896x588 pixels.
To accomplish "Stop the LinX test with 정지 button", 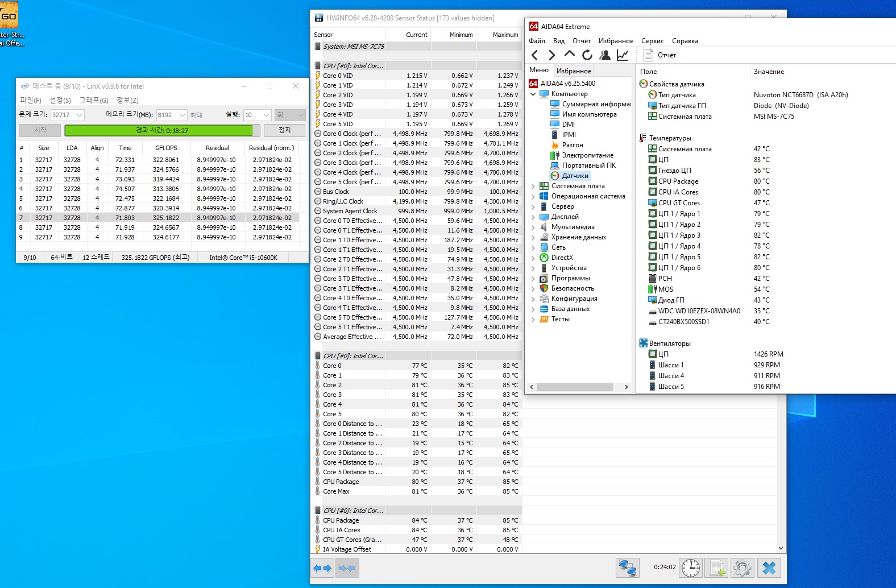I will point(285,130).
